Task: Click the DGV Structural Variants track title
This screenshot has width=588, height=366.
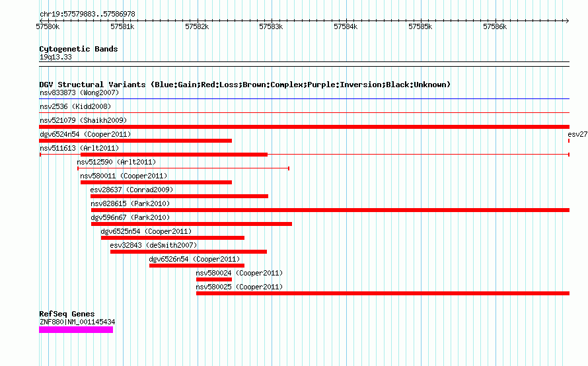Action: point(245,85)
